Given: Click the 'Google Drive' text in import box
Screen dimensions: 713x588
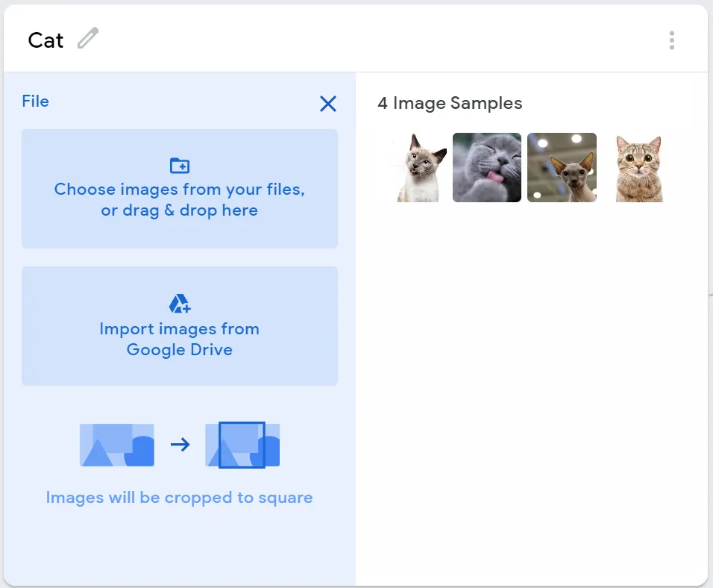Looking at the screenshot, I should click(180, 350).
